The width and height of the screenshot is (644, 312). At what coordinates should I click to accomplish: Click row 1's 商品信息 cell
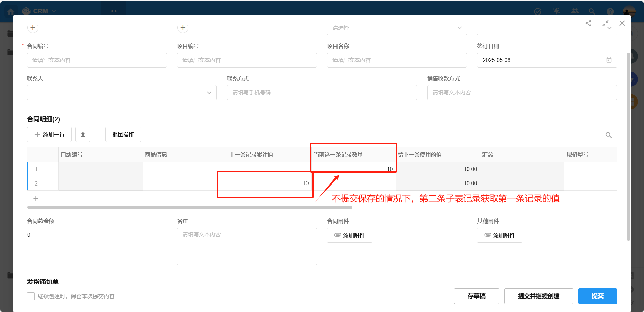[x=185, y=169]
